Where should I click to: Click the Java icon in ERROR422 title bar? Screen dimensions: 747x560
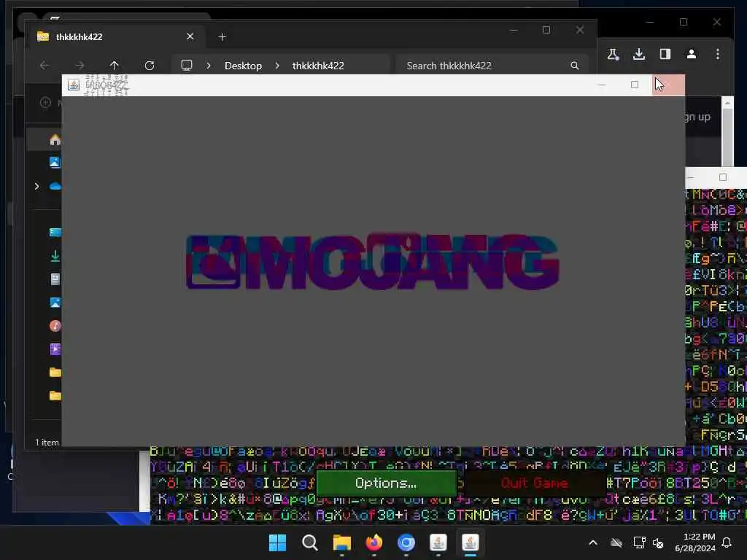tap(74, 85)
